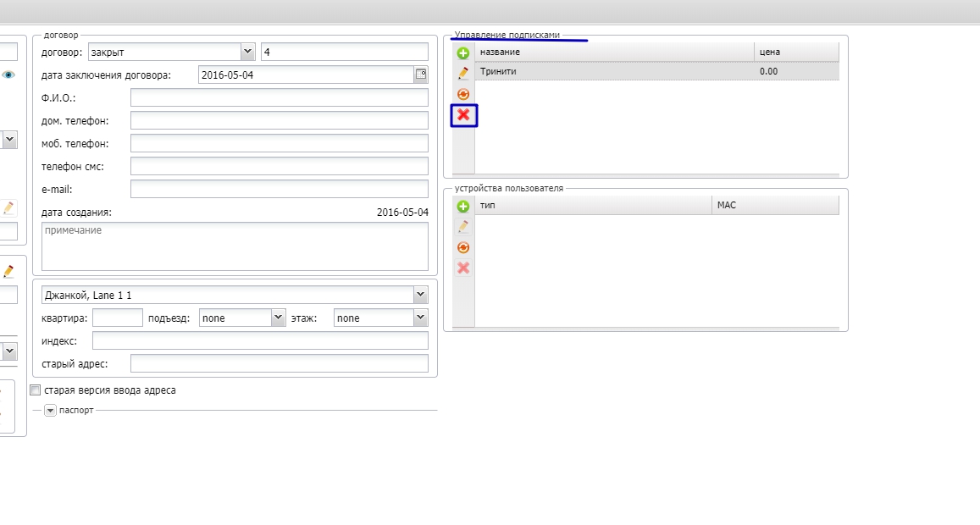This screenshot has width=980, height=525.
Task: Refresh the subscriptions list
Action: click(463, 94)
